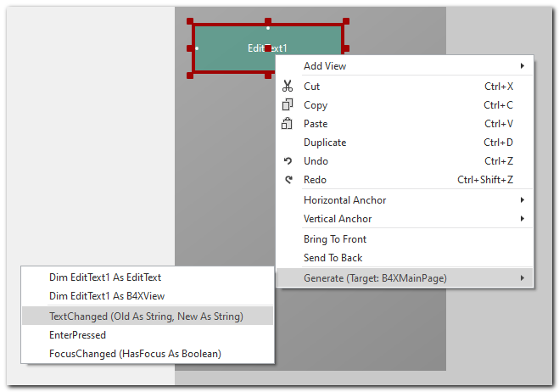Choose Dim EditText1 As EditText
The image size is (559, 392).
tap(105, 277)
